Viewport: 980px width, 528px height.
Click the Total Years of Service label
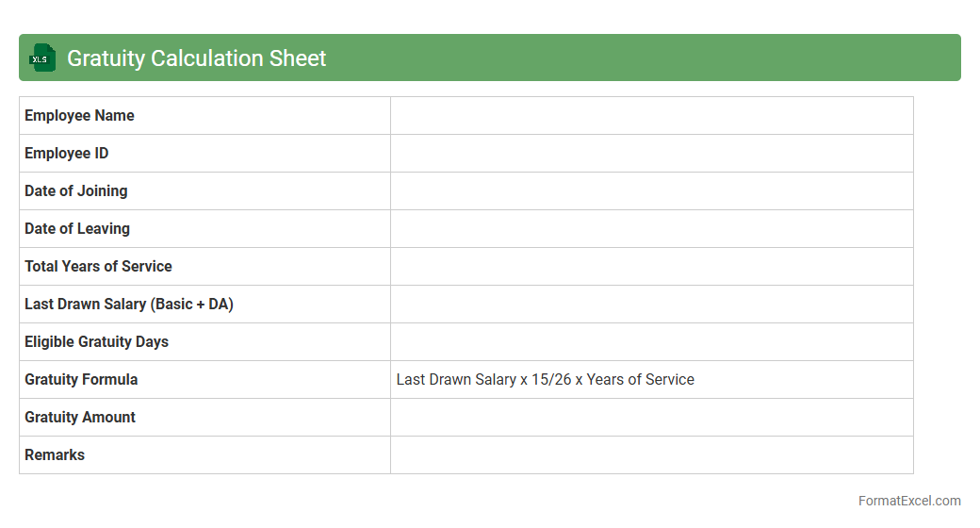(x=99, y=267)
